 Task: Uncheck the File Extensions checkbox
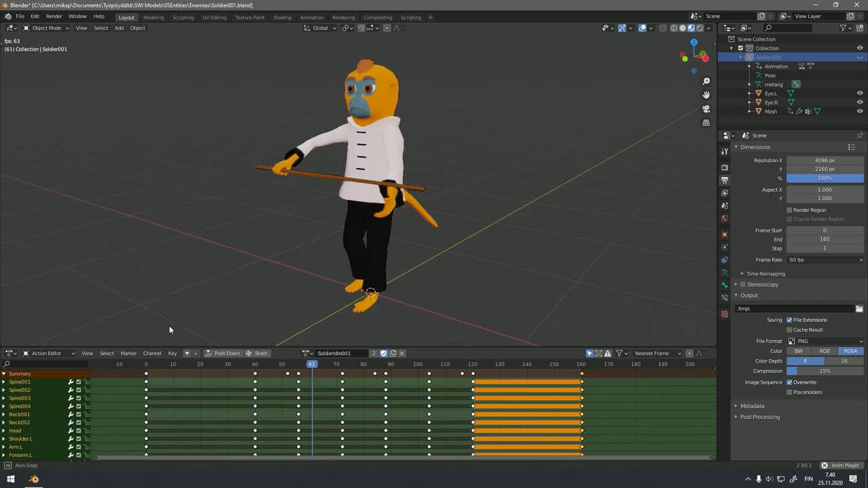click(x=789, y=320)
